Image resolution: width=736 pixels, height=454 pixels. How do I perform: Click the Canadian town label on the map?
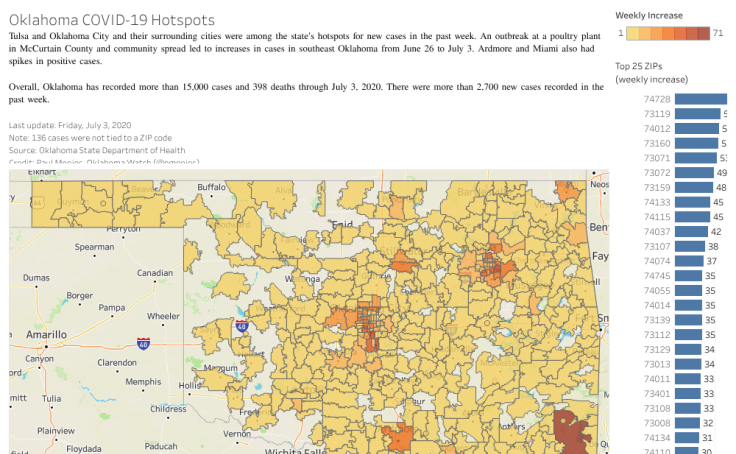coord(155,273)
